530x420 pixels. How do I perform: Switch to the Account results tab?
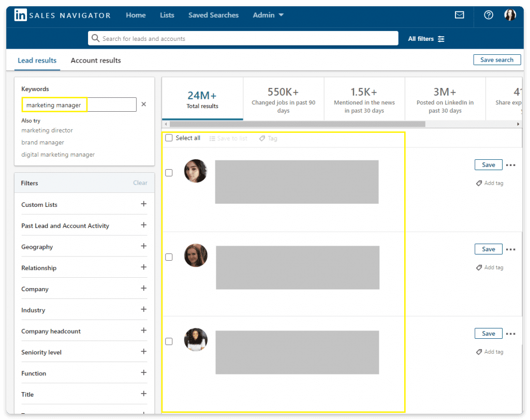point(96,61)
